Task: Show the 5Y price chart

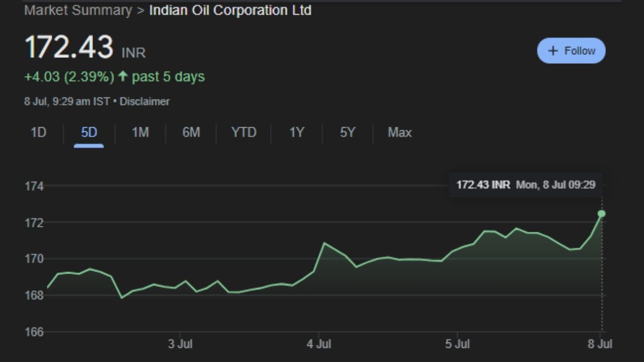Action: pos(347,133)
